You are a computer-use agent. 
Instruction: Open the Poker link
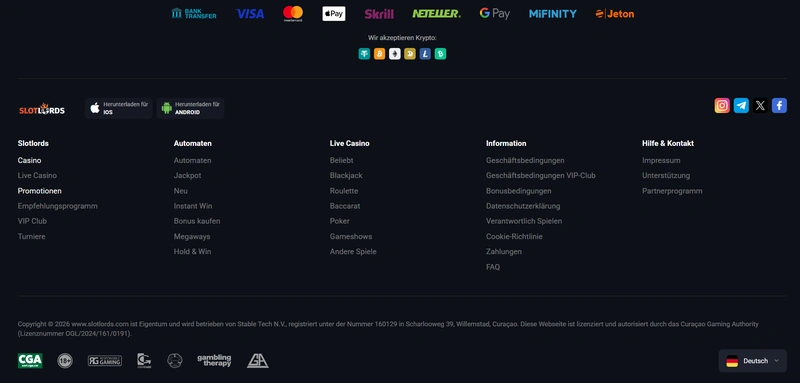click(x=340, y=221)
